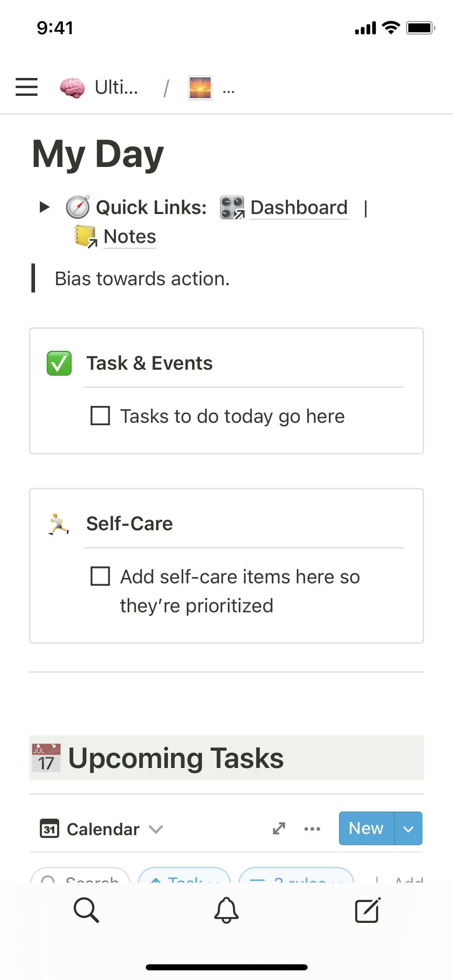
Task: Open notifications bell
Action: point(226,910)
